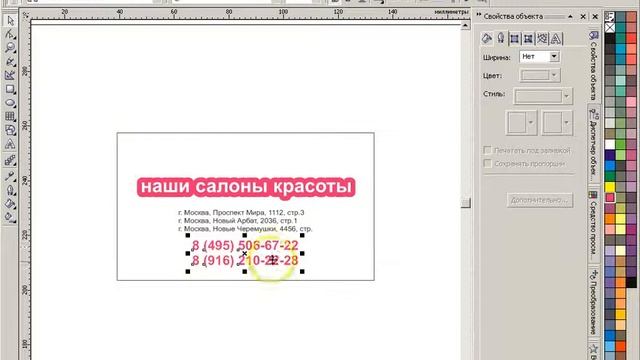
Task: Pick the yellow palette swatch
Action: (610, 187)
